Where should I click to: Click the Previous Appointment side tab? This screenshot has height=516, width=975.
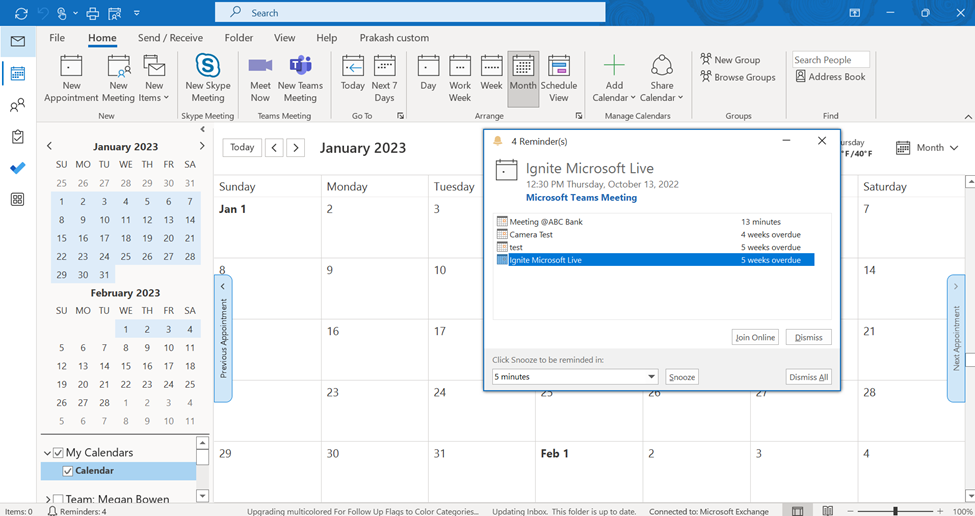(x=223, y=339)
